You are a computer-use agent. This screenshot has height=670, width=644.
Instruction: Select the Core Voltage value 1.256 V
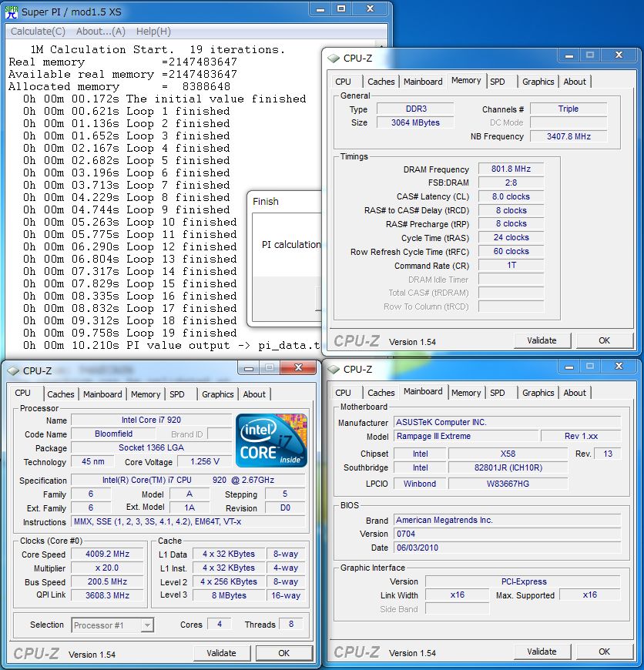click(205, 461)
